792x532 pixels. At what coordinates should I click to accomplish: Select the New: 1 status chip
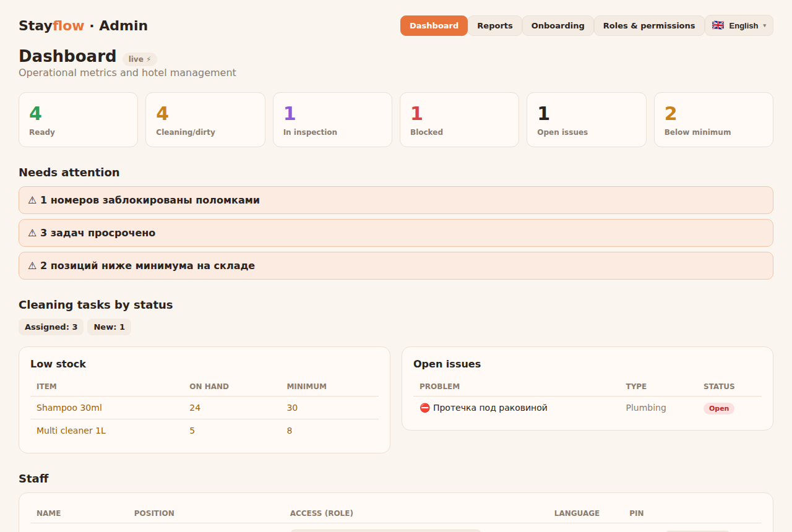(109, 327)
